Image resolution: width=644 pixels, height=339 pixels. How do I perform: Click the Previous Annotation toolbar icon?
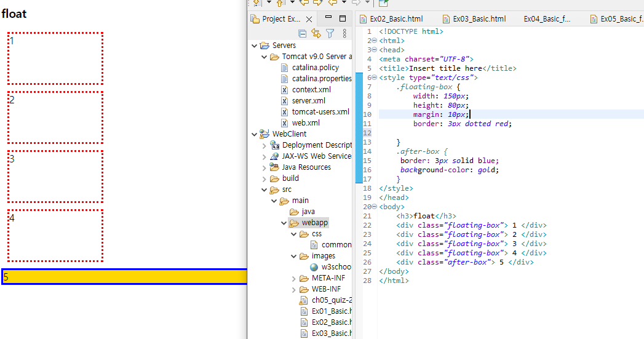pos(281,3)
